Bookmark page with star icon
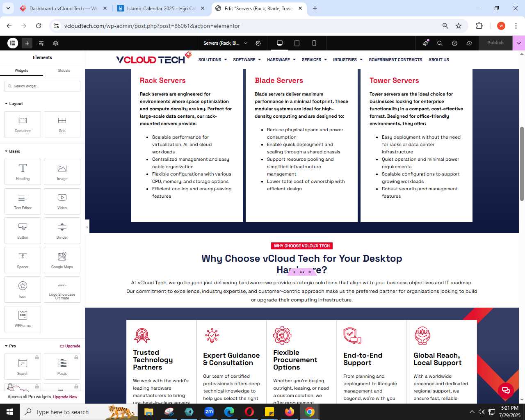Screen dimensions: 525x420 [x=459, y=26]
